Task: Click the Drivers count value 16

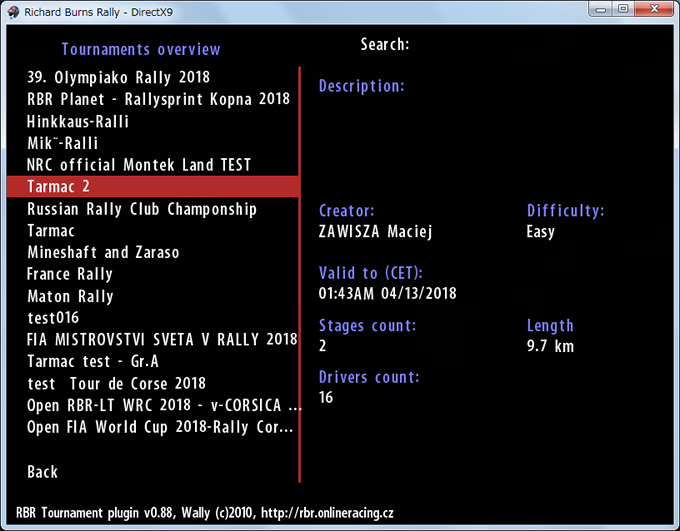Action: point(326,397)
